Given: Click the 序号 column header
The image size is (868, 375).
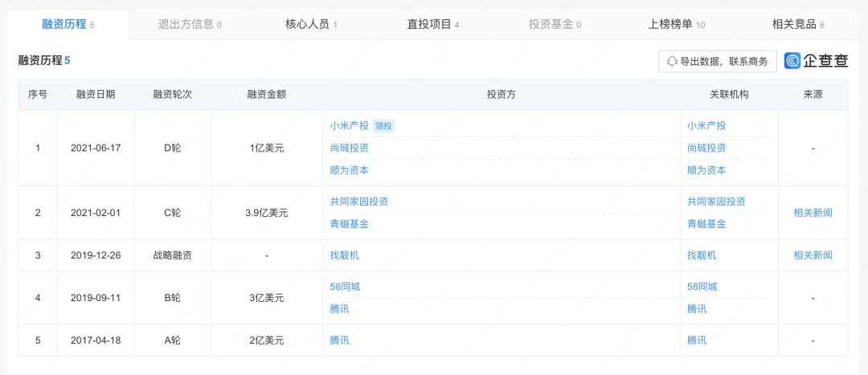Looking at the screenshot, I should [x=38, y=95].
